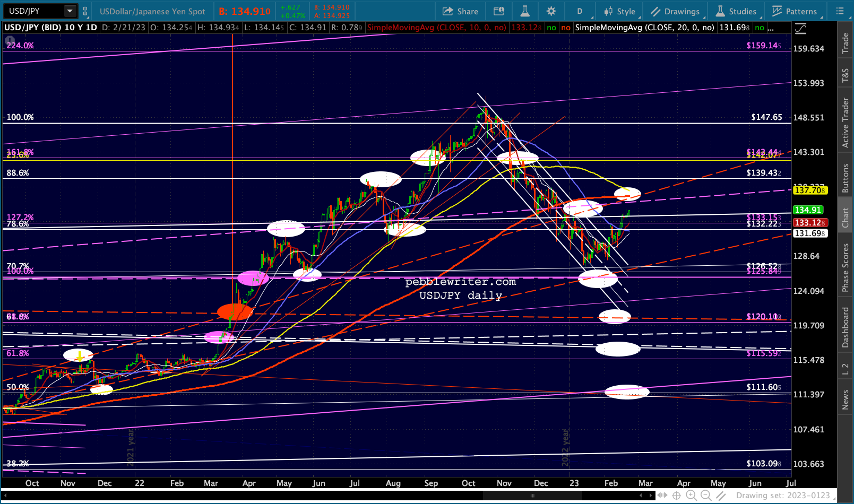Open the Studies dropdown
Image resolution: width=854 pixels, height=504 pixels.
click(736, 11)
